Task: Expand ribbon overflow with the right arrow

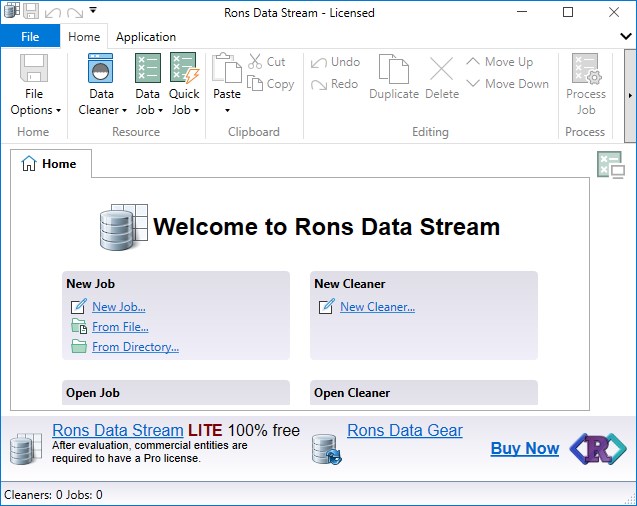Action: [630, 96]
